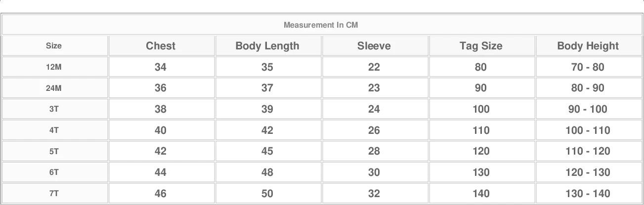Click the body height 130 - 140 cell
The image size is (644, 205).
click(x=588, y=194)
